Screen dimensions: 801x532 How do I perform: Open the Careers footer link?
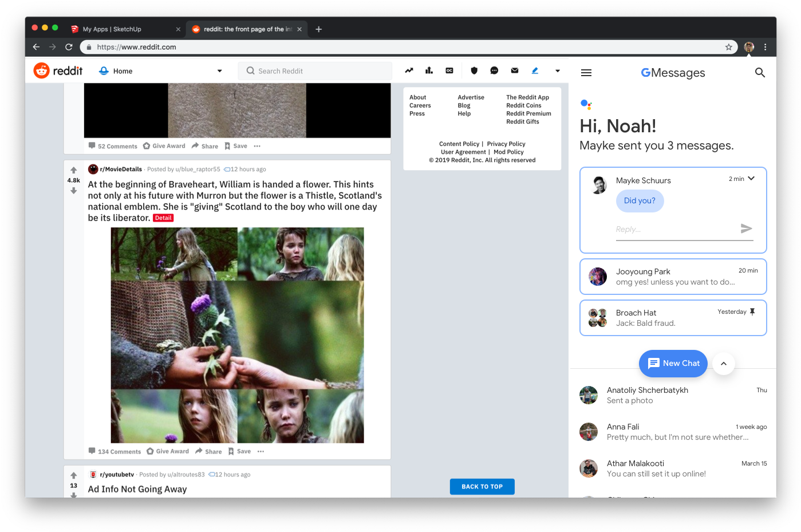point(420,105)
